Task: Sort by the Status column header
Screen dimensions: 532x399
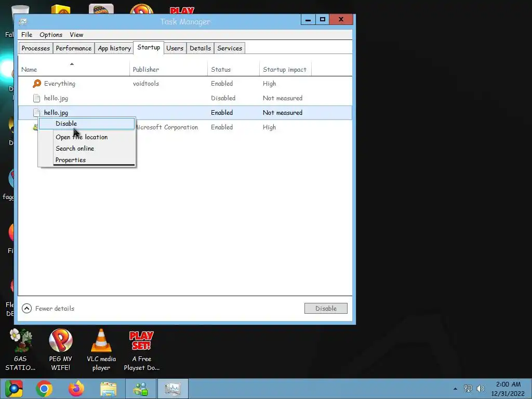Action: 233,69
